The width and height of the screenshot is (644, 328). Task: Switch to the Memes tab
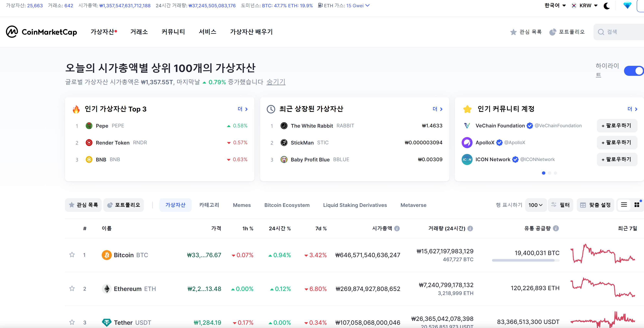(242, 205)
